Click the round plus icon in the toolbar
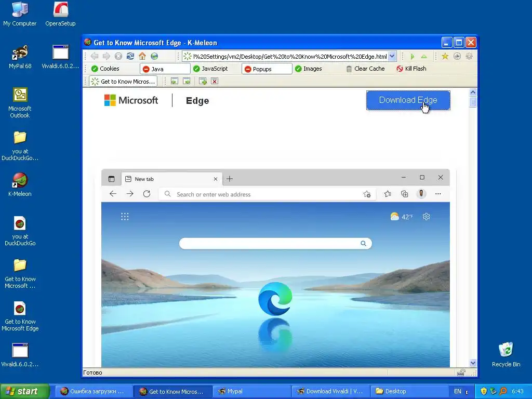 457,56
